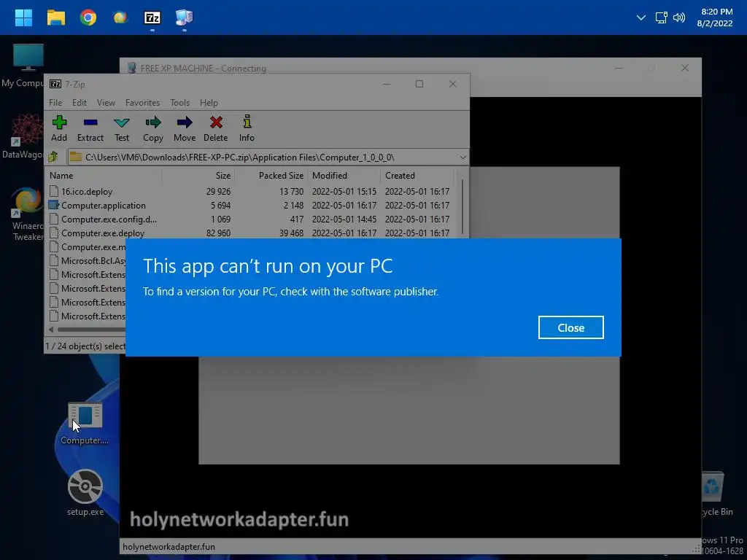This screenshot has height=560, width=747.
Task: Select the Computer.exe.deploy file row
Action: [250, 233]
